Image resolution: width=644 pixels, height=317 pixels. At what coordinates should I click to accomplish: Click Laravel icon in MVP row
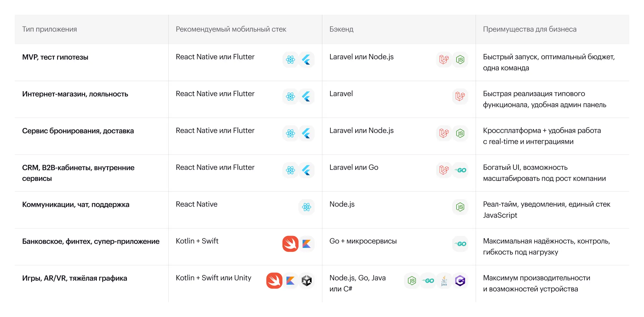point(444,60)
